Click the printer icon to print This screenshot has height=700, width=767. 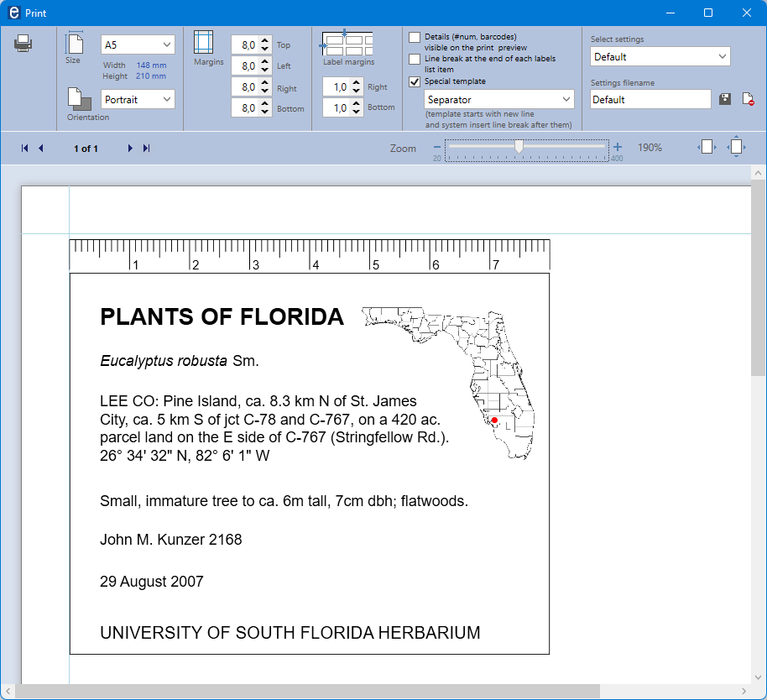[23, 44]
